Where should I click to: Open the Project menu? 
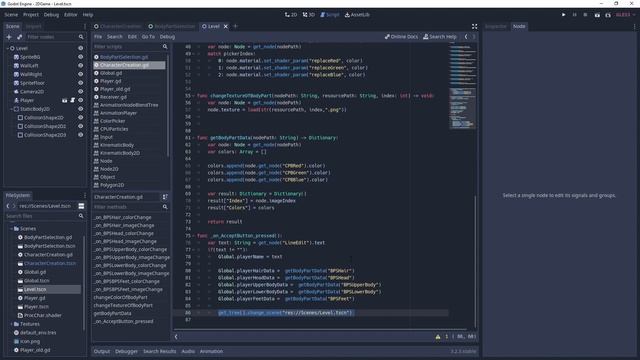31,15
